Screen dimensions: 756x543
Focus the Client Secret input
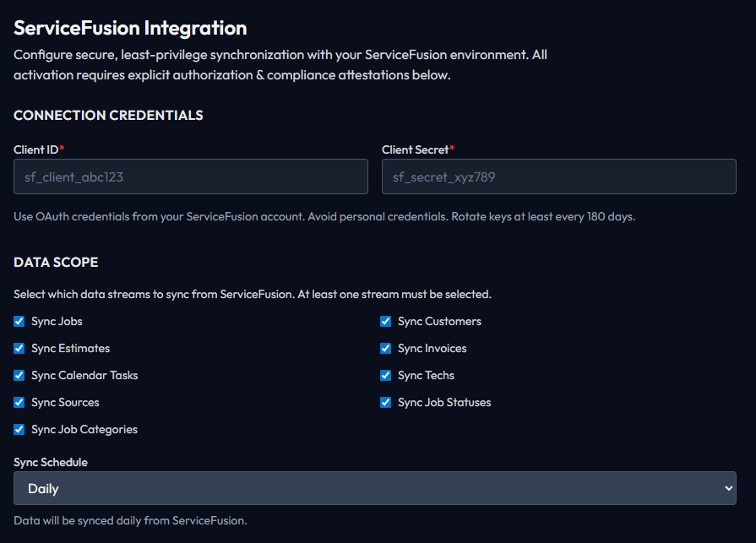click(559, 176)
